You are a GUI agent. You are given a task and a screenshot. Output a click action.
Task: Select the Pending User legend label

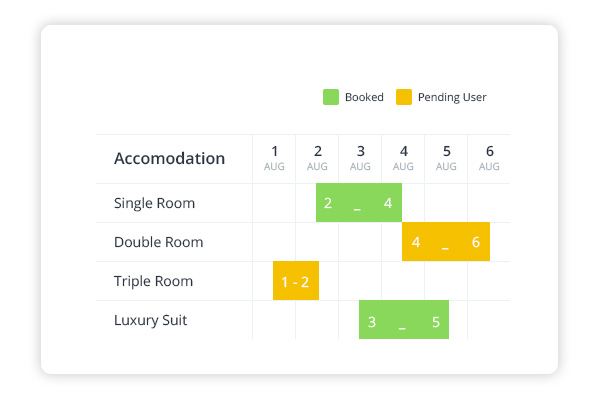pos(452,97)
